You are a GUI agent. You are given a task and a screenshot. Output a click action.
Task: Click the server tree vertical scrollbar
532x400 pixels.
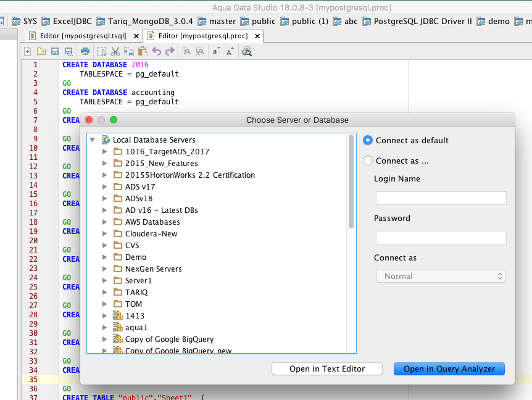[351, 182]
